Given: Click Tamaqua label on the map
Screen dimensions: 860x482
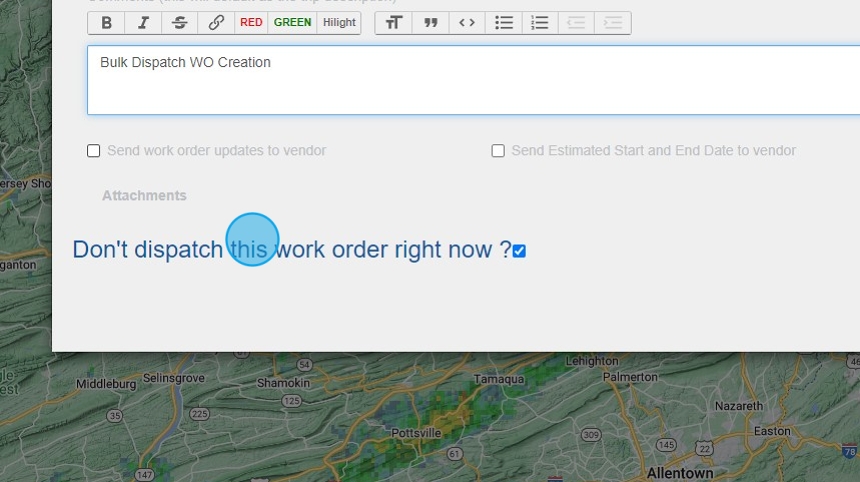Looking at the screenshot, I should coord(499,379).
